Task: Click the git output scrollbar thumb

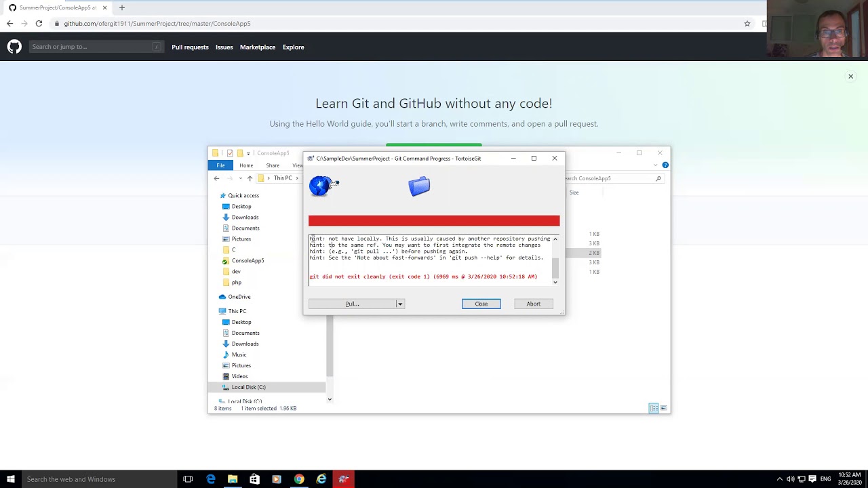Action: point(555,268)
